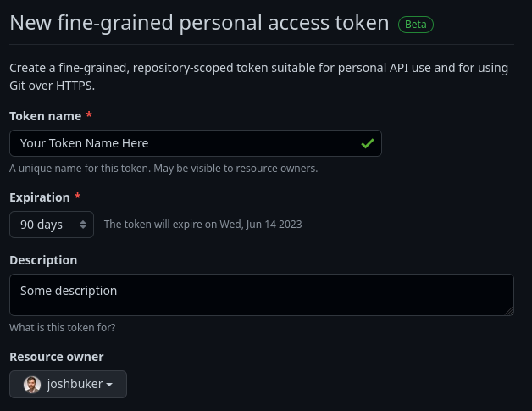Click the Resource owner label

tap(57, 357)
